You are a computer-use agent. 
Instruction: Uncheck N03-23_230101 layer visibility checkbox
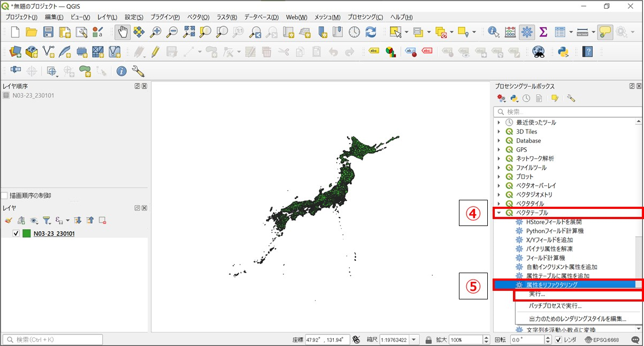[16, 234]
